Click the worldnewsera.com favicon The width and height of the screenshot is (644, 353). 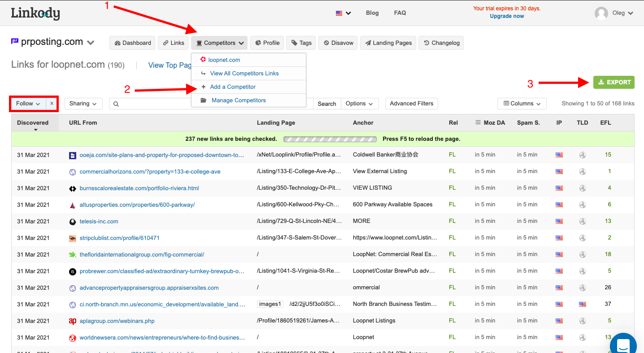click(x=73, y=338)
